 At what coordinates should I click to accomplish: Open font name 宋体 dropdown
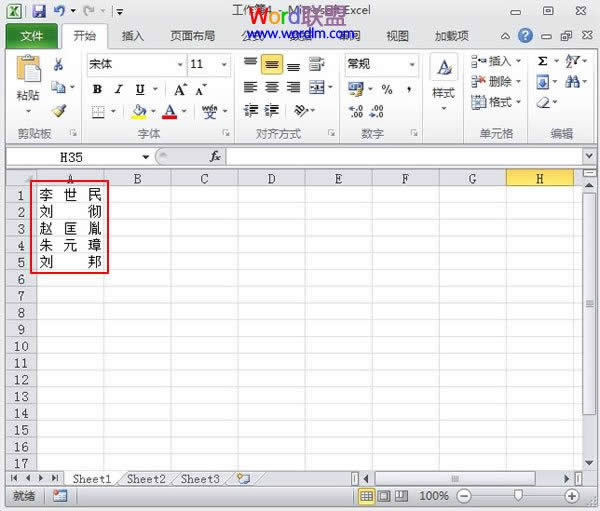pos(179,64)
